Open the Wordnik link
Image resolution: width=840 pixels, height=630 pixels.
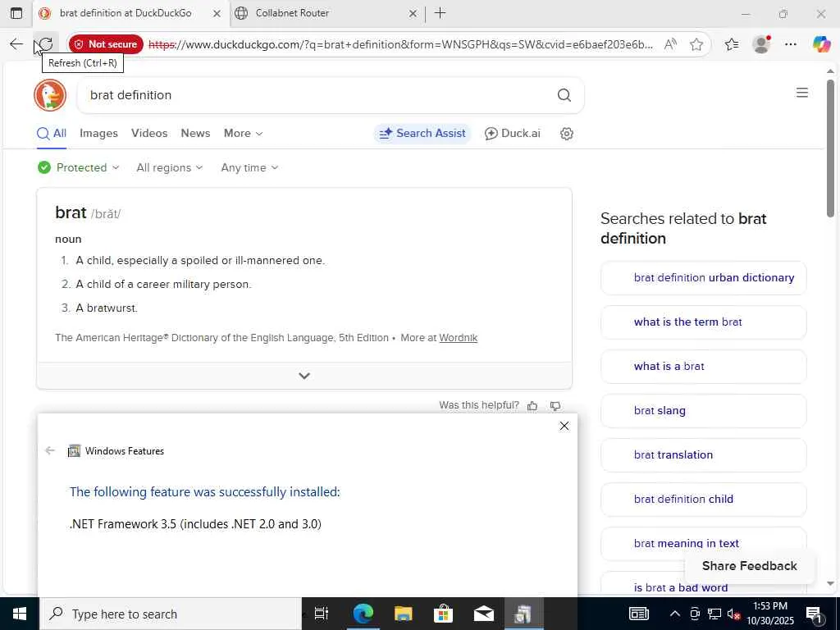pos(458,338)
